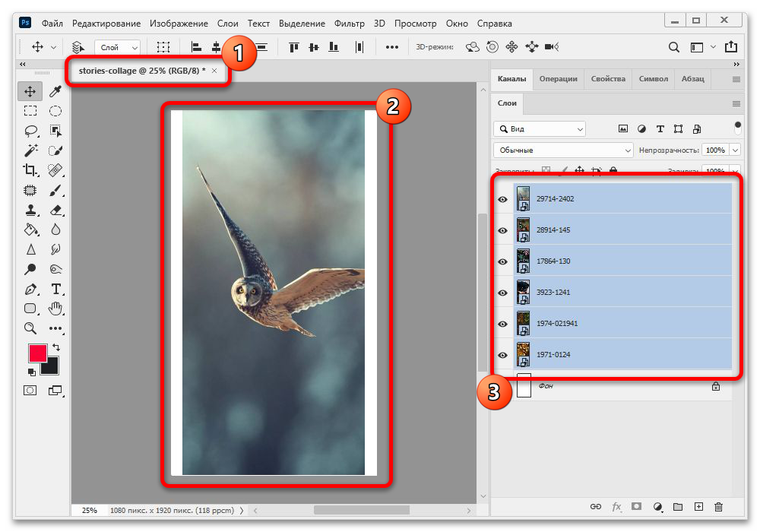Delete layer using the trash icon
The image size is (760, 532).
coord(719,507)
